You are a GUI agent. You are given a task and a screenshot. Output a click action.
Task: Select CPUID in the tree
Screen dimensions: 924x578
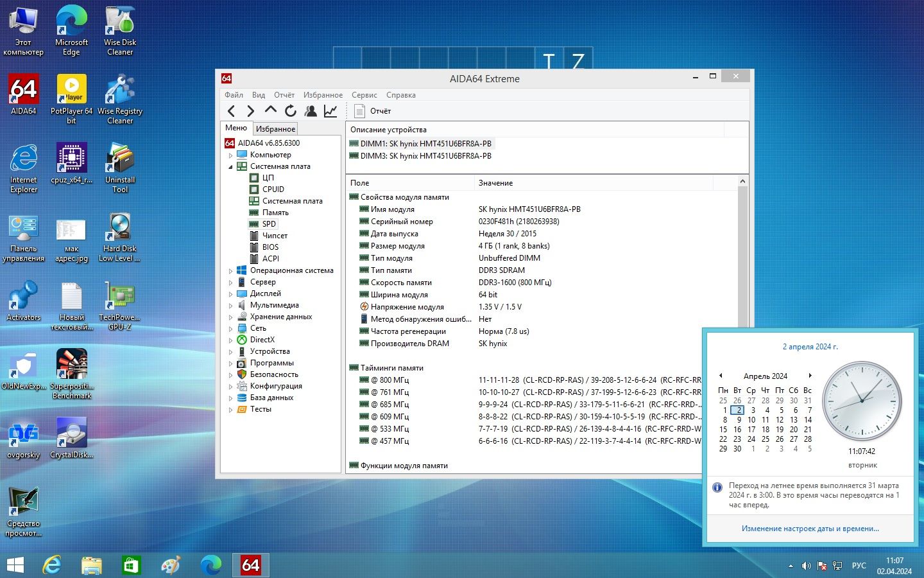(273, 189)
